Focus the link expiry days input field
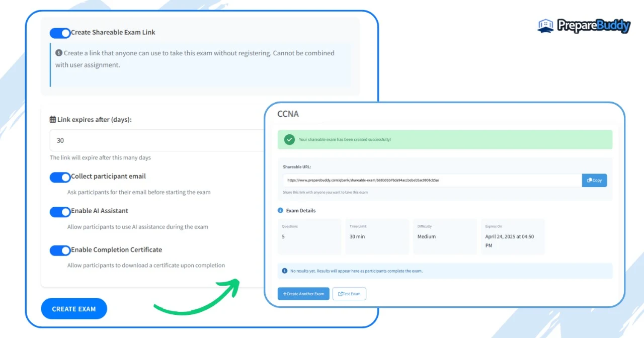644x338 pixels. pos(156,140)
